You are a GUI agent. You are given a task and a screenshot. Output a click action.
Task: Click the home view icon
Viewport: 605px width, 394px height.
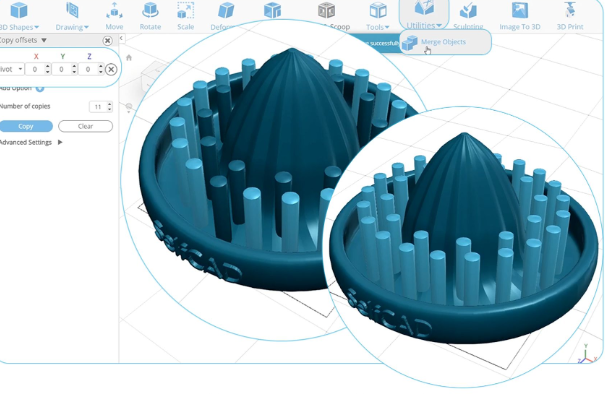pos(129,57)
